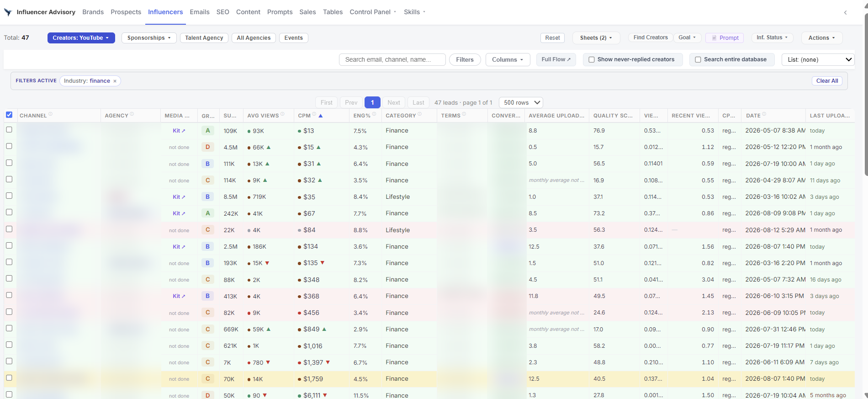Select the row checkbox for the 4.5M creator
The image size is (868, 399).
tap(9, 146)
